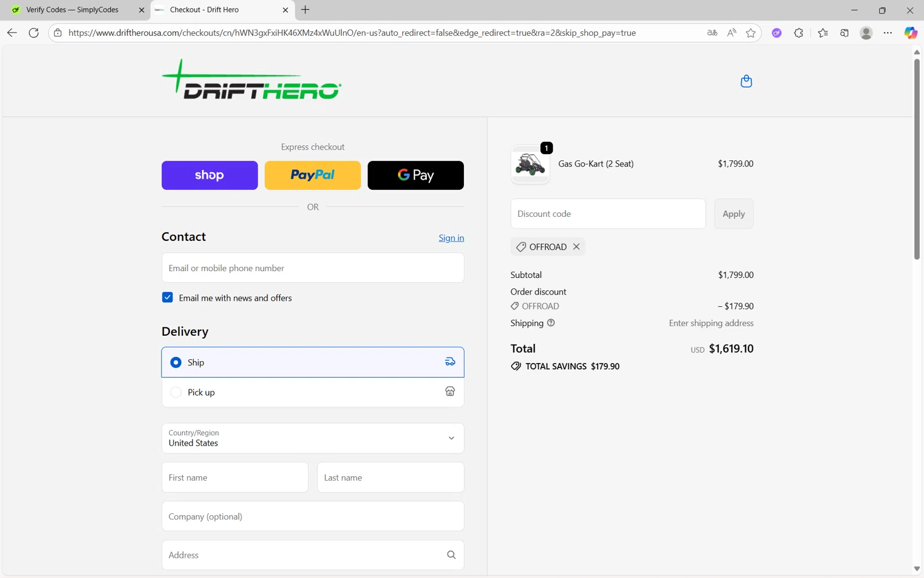Viewport: 924px width, 578px height.
Task: Click the page vertical scrollbar
Action: [x=917, y=159]
